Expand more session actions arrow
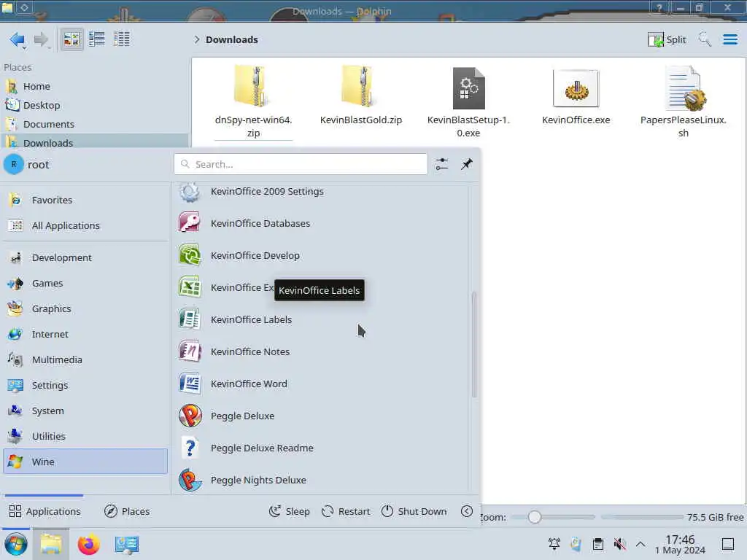 pyautogui.click(x=467, y=511)
